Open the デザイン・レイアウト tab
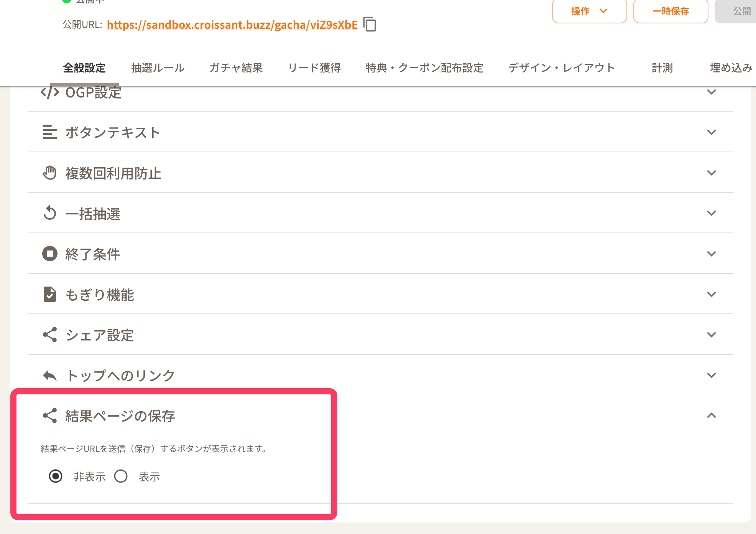This screenshot has width=756, height=534. pyautogui.click(x=562, y=68)
